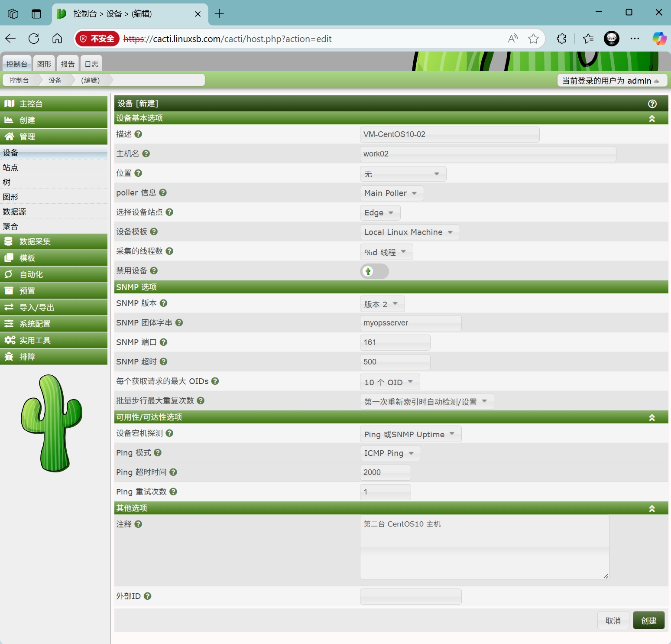Collapse the 设备基本选项 section
The height and width of the screenshot is (644, 671).
click(652, 119)
